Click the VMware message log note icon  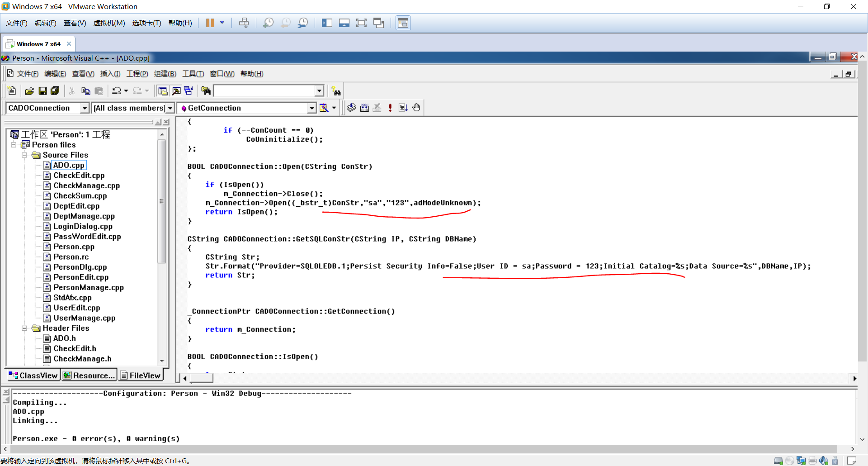tap(852, 461)
